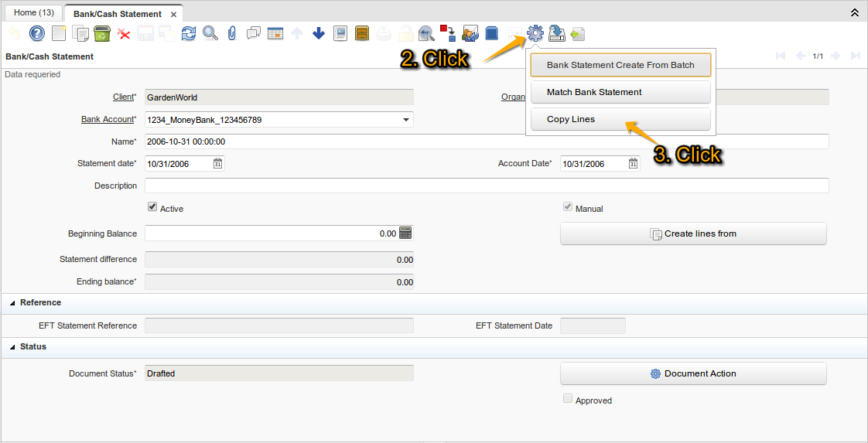868x443 pixels.
Task: Click the Account Date field
Action: pos(594,164)
